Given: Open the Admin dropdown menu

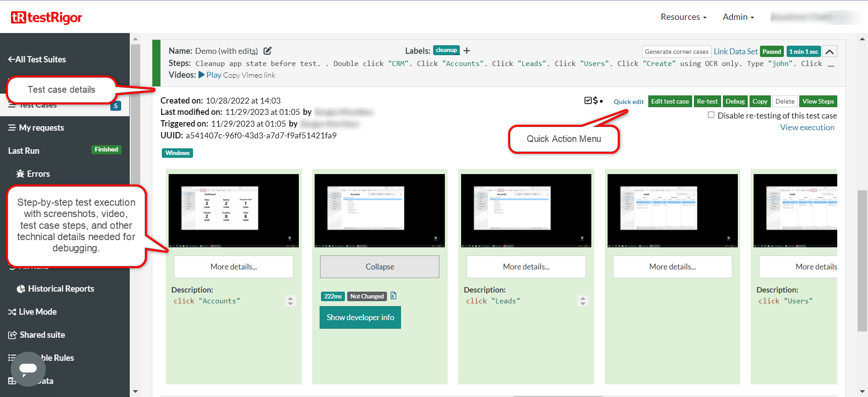Looking at the screenshot, I should 738,17.
